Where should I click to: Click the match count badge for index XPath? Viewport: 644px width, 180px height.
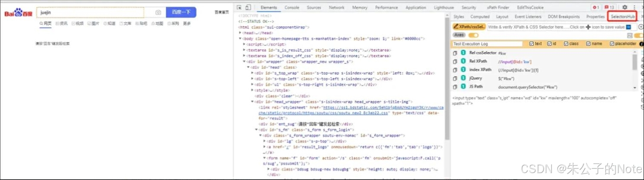[463, 70]
